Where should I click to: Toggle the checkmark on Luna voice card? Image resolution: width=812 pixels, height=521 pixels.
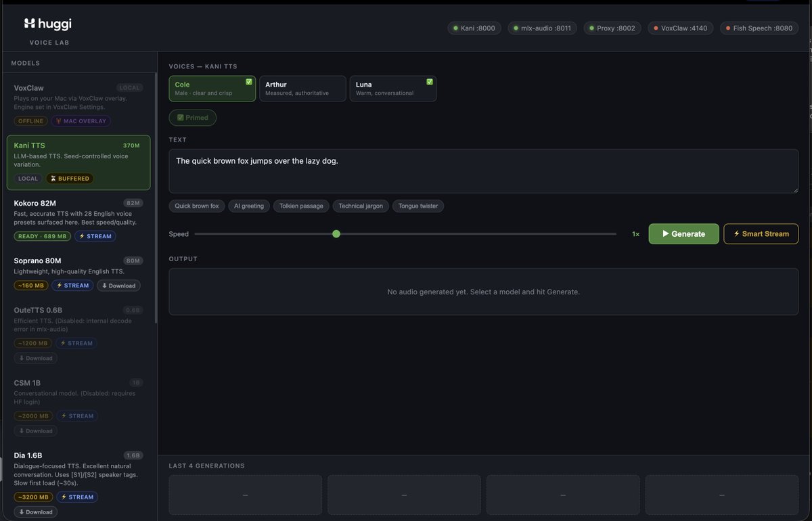pyautogui.click(x=430, y=82)
